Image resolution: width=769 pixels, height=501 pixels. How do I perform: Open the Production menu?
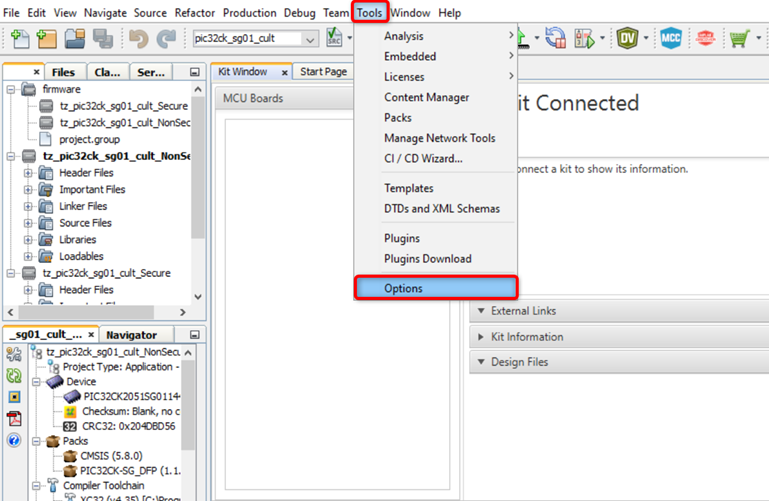click(250, 13)
